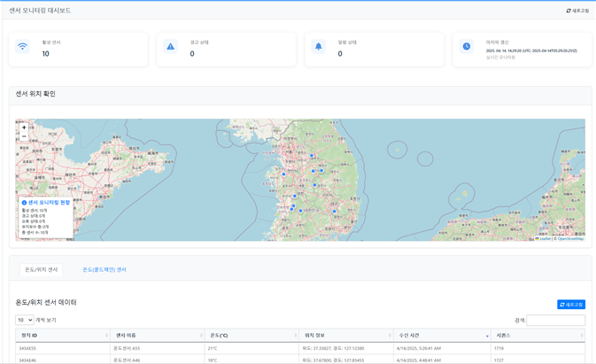Click the 온도/위치 센서 데이터 heading
596x364 pixels.
[x=46, y=302]
